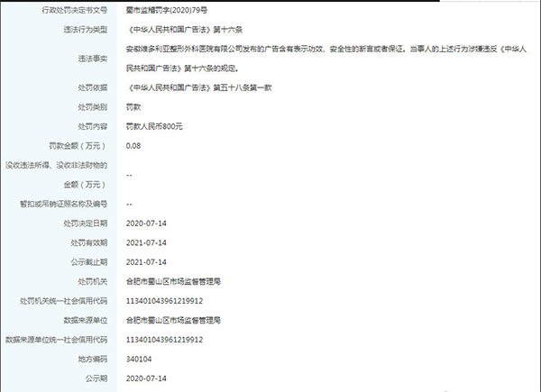Select the 罚款金额（万元） label

tap(78, 146)
